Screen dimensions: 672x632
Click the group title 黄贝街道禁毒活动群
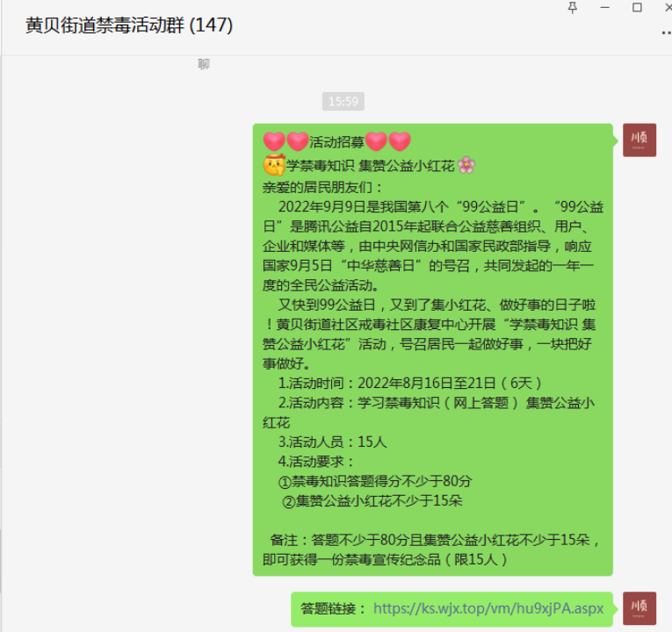pos(129,25)
